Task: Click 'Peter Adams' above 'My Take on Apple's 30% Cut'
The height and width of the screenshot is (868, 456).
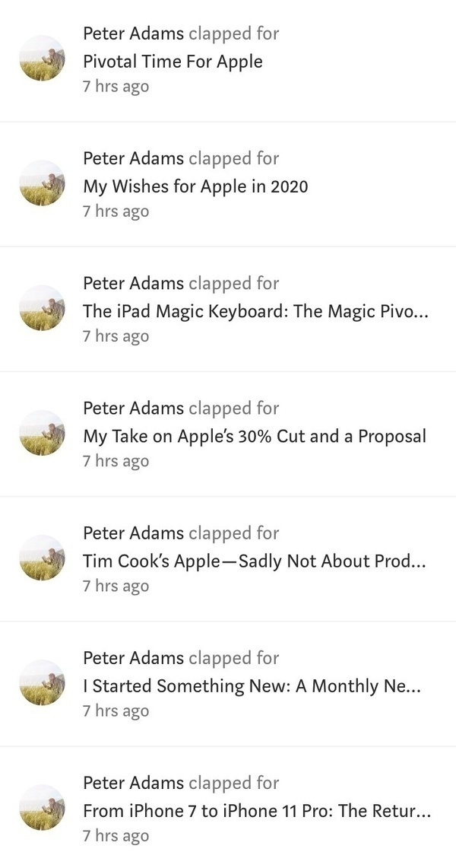Action: [133, 408]
